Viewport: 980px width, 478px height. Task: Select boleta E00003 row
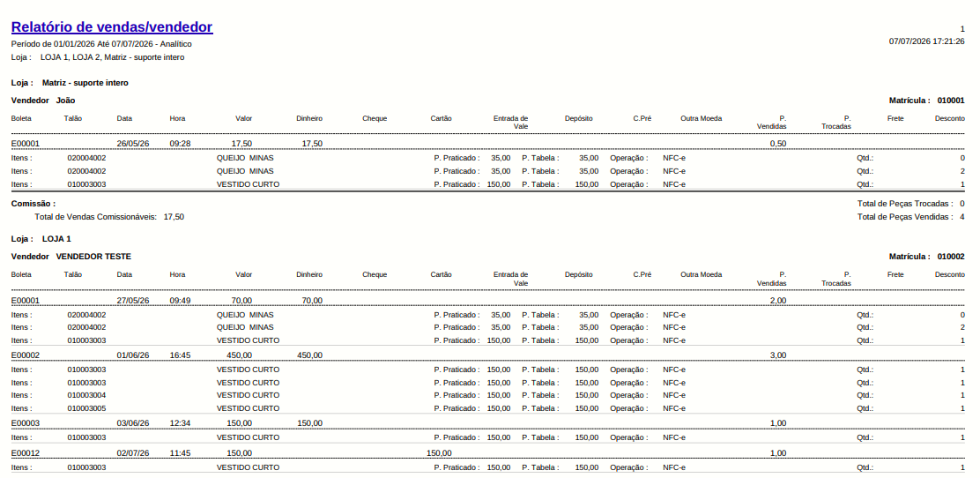point(488,423)
